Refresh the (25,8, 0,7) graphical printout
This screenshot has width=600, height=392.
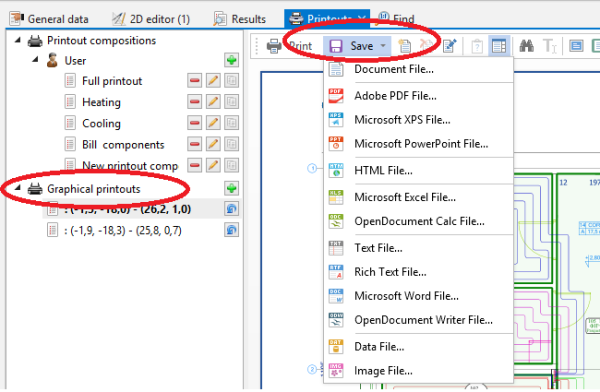coord(232,230)
